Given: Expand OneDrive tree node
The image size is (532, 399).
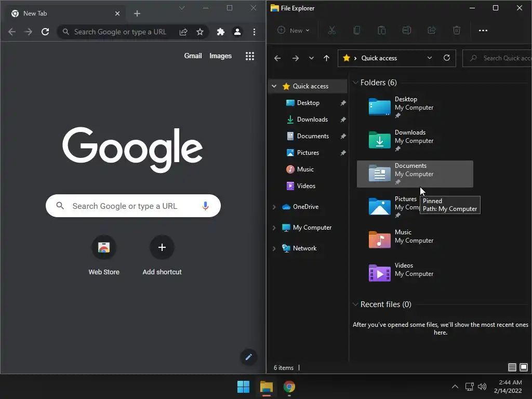Looking at the screenshot, I should click(x=274, y=207).
